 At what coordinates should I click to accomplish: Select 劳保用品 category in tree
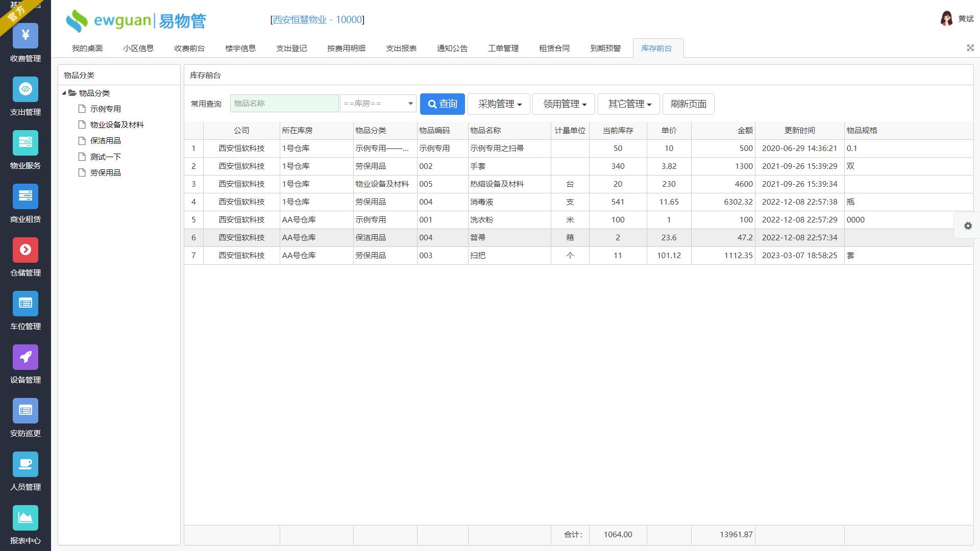(105, 173)
